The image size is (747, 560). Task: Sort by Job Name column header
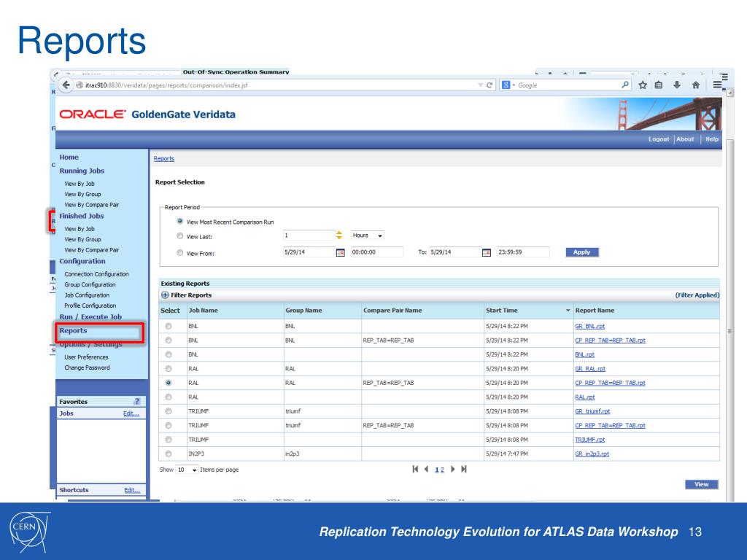[204, 311]
